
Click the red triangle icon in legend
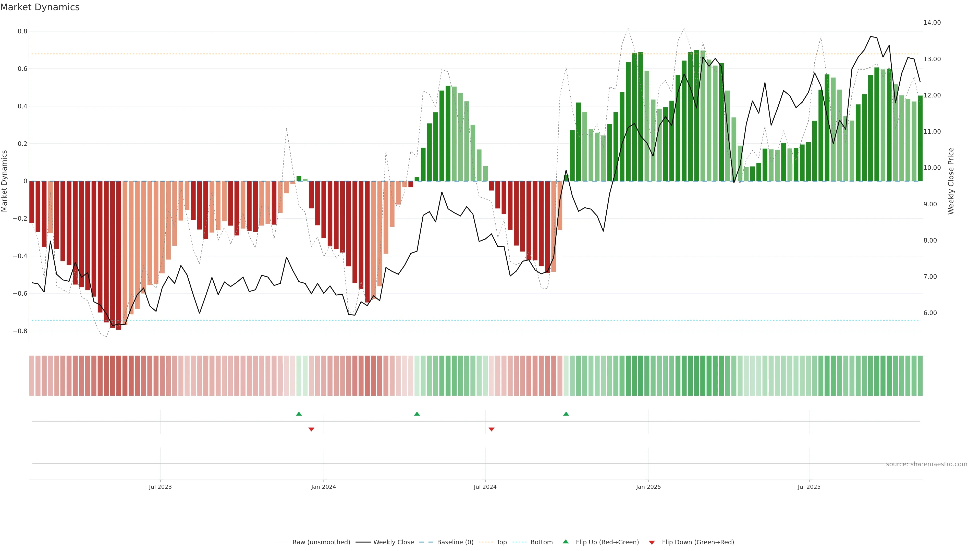click(652, 543)
